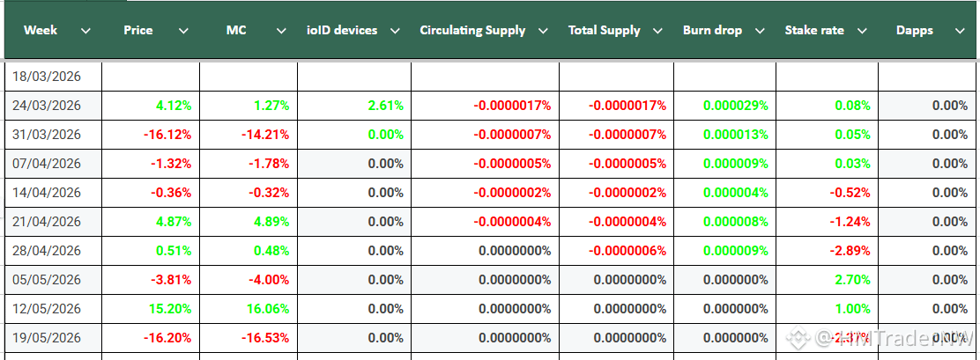
Task: Open the Total Supply dropdown arrow
Action: point(657,31)
